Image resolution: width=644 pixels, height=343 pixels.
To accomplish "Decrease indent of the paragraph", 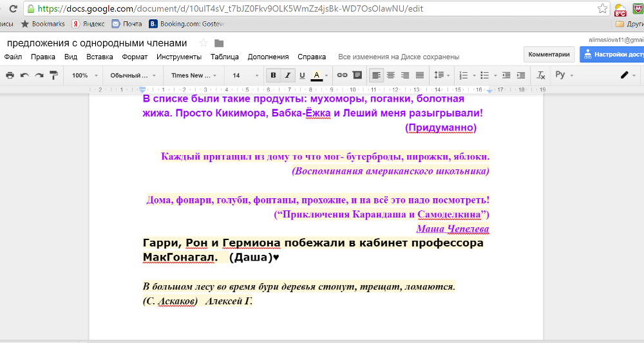I will pos(506,75).
